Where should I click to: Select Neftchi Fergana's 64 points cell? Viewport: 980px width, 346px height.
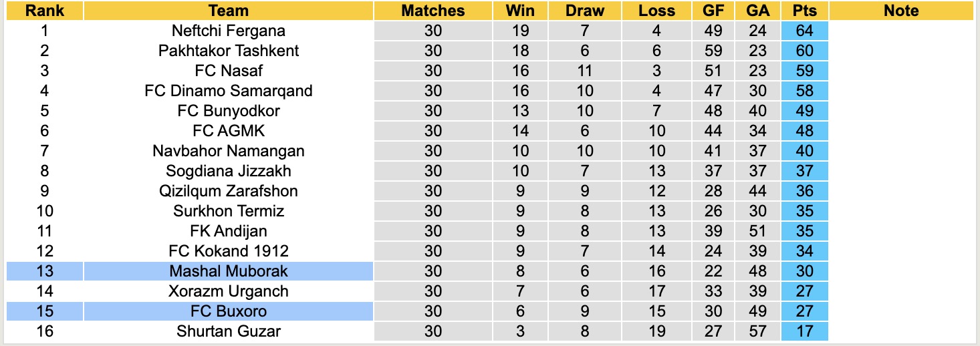pos(804,31)
